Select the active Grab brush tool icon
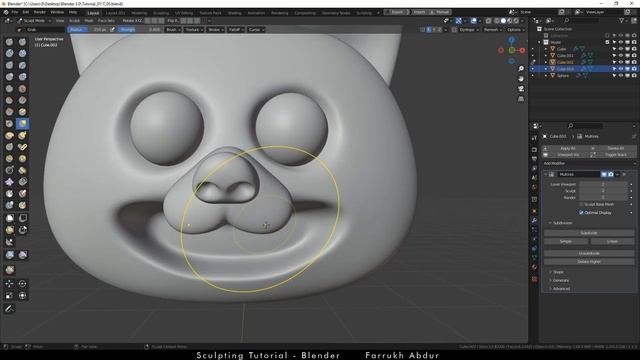 pos(22,123)
